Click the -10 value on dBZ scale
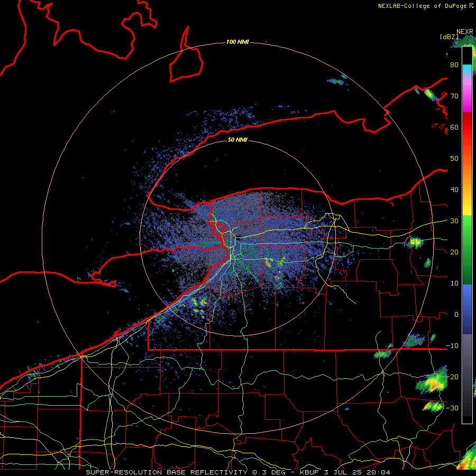 coord(452,345)
